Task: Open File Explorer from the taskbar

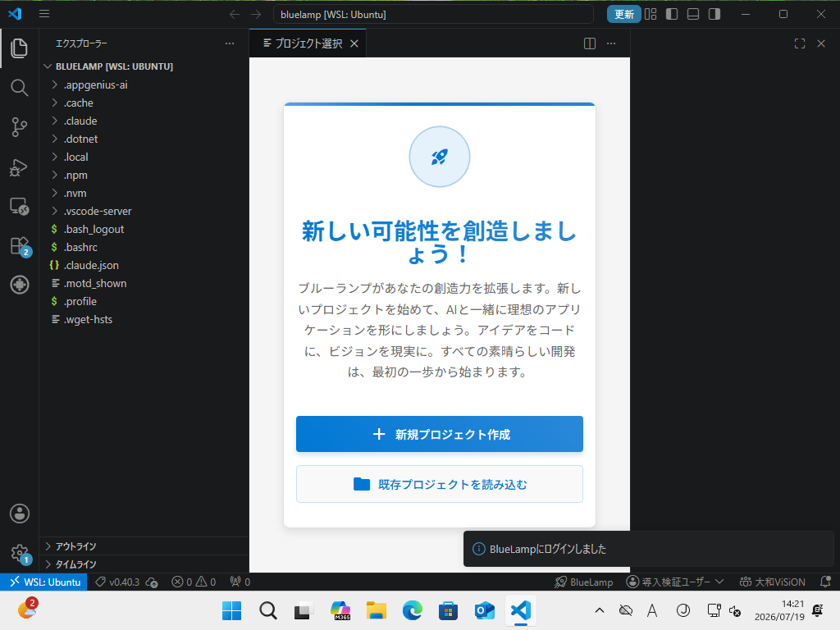Action: tap(376, 610)
